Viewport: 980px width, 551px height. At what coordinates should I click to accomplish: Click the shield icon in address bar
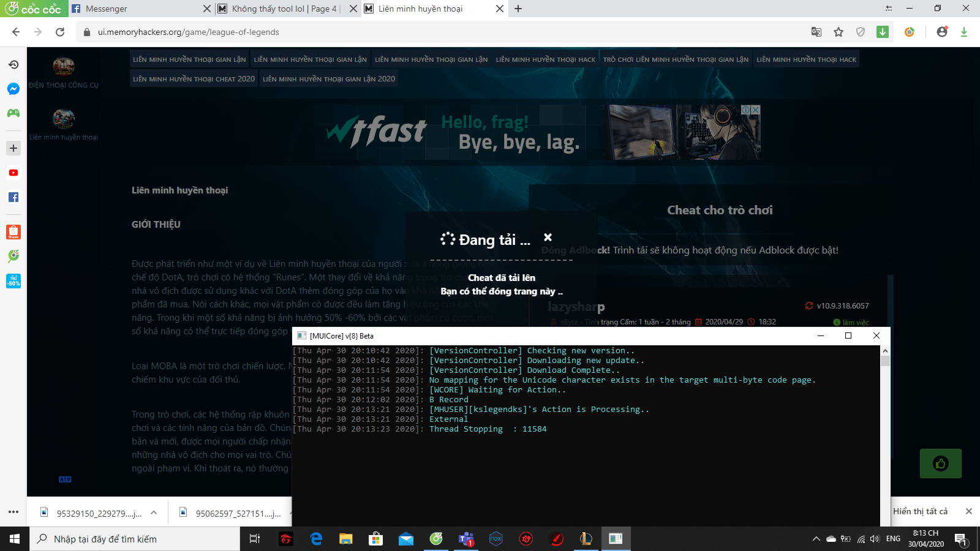click(861, 32)
